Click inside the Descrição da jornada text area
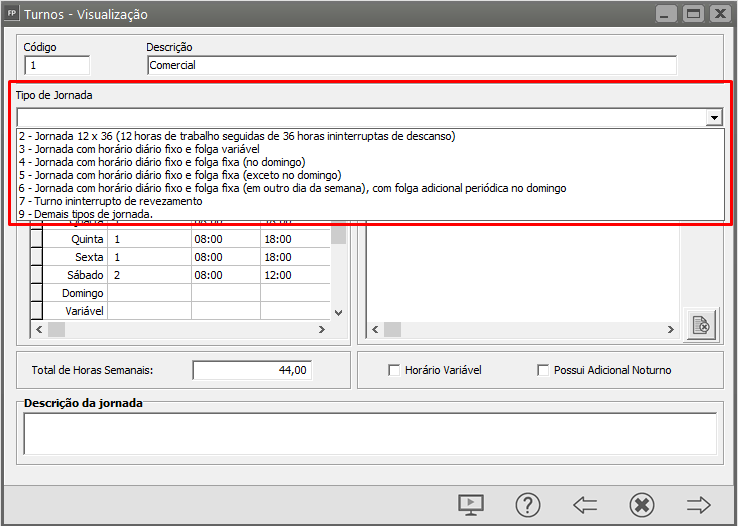This screenshot has height=526, width=738. (369, 433)
